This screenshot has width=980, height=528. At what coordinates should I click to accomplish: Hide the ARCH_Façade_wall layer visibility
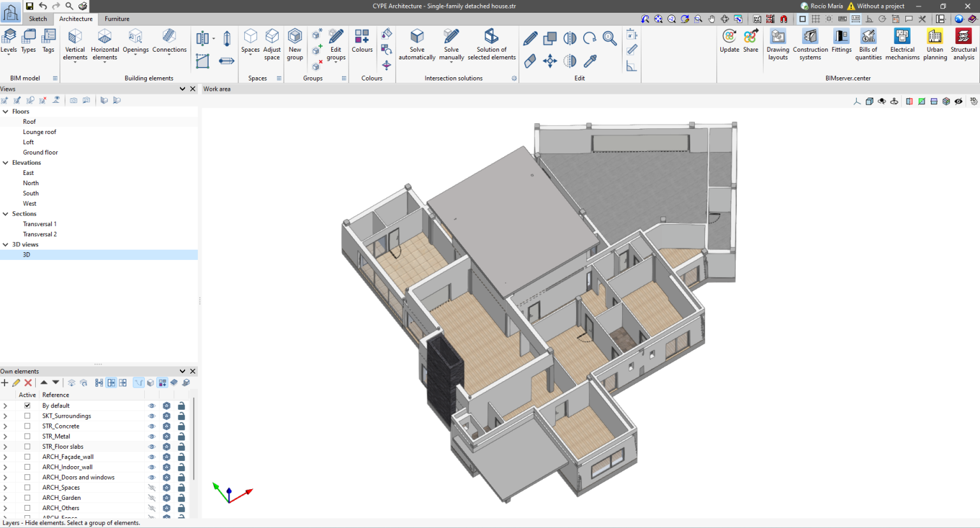(x=152, y=457)
